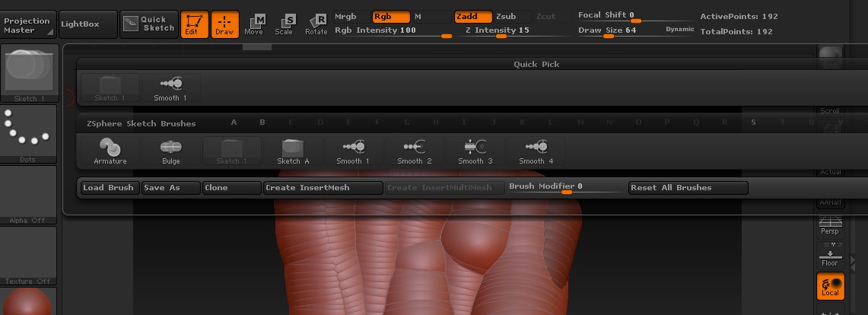868x315 pixels.
Task: Filter brushes by letter B
Action: [x=262, y=123]
